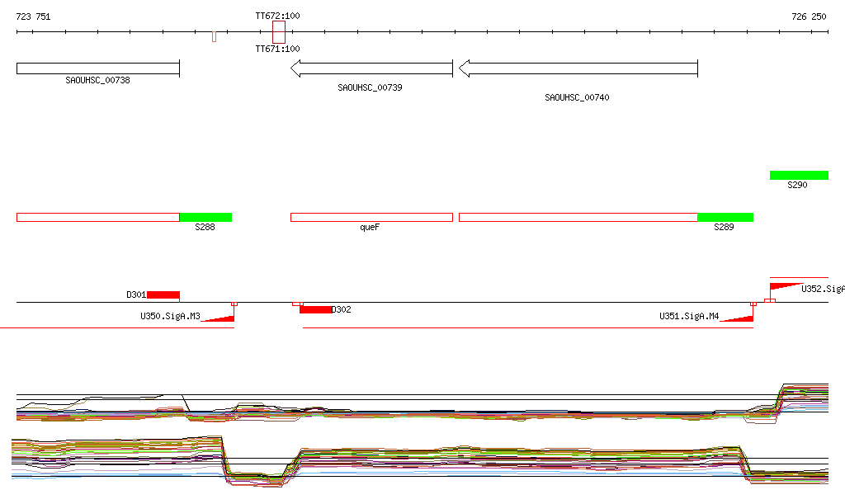Click the green S289 segment
This screenshot has width=845, height=504.
click(x=725, y=217)
